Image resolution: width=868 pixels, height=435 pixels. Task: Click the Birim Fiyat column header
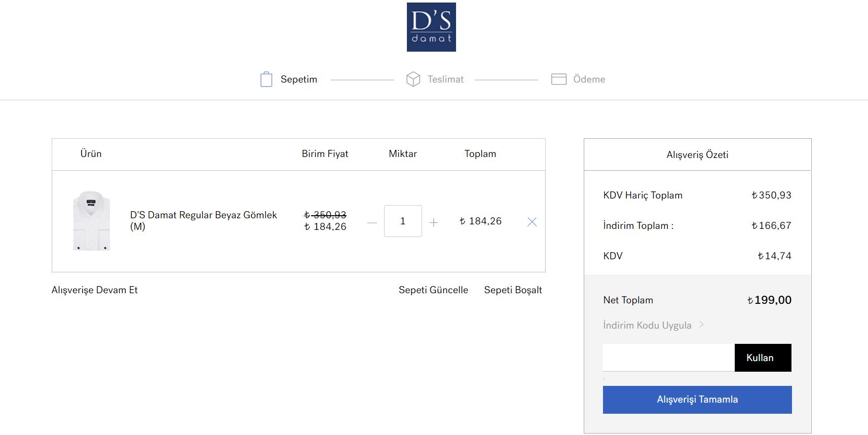pyautogui.click(x=325, y=154)
